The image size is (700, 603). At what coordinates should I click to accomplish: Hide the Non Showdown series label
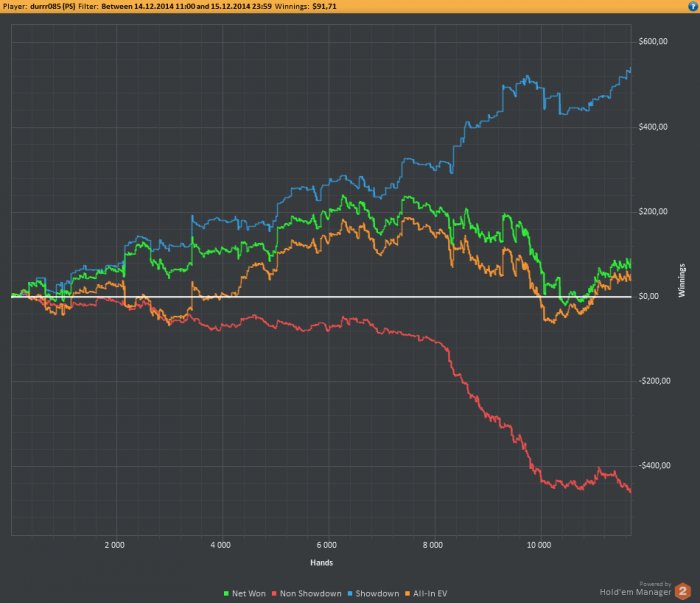pos(311,594)
